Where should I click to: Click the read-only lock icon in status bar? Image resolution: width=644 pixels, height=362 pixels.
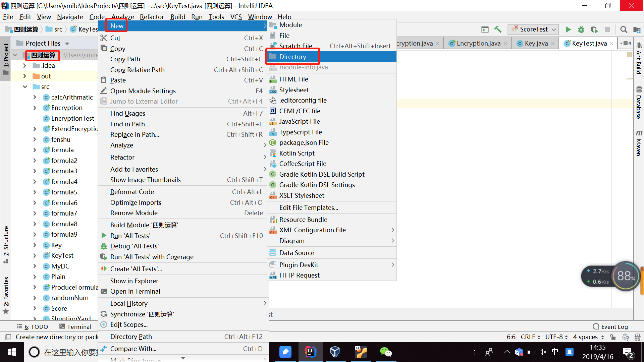click(613, 337)
